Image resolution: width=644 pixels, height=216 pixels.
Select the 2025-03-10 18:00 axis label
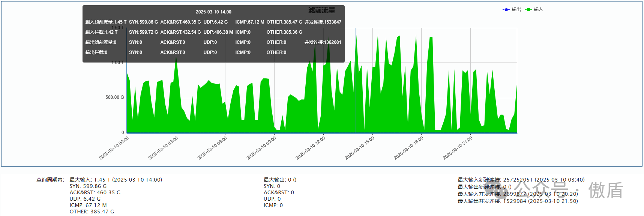pyautogui.click(x=408, y=148)
